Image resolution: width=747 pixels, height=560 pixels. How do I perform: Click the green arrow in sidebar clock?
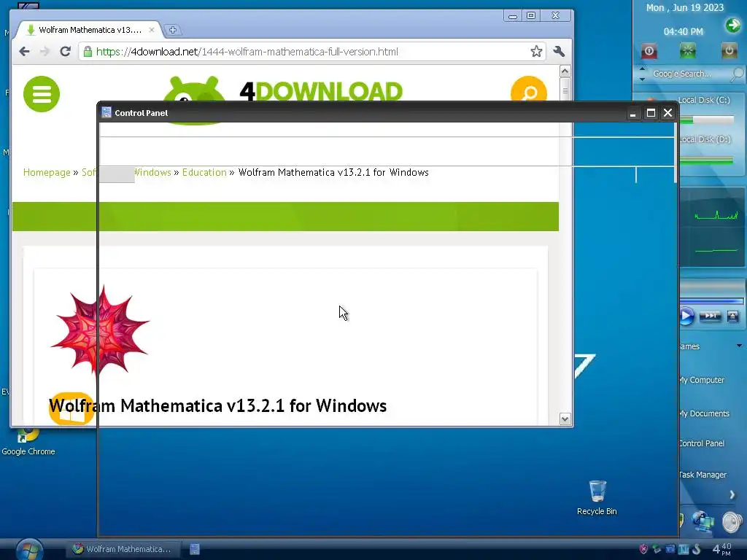tap(732, 25)
